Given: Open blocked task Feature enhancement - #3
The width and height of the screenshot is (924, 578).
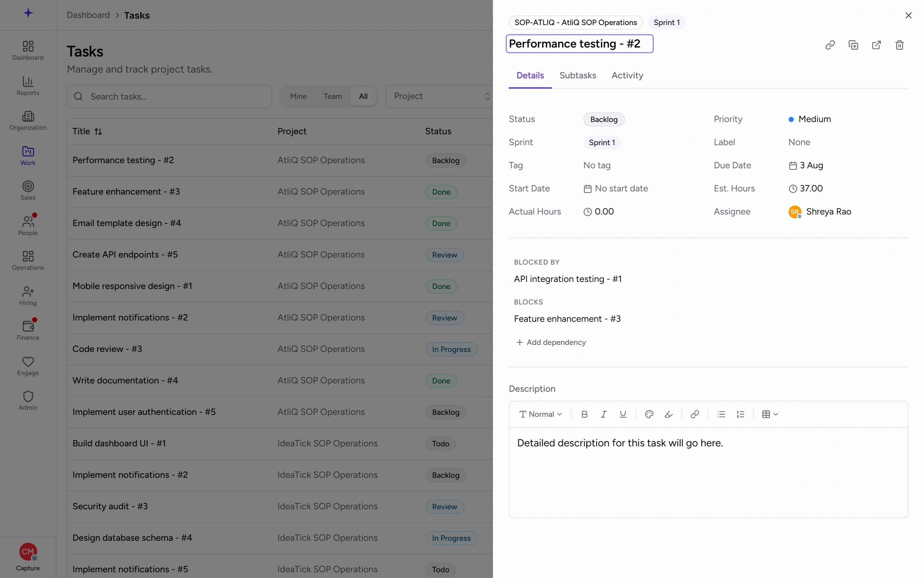Looking at the screenshot, I should coord(567,319).
